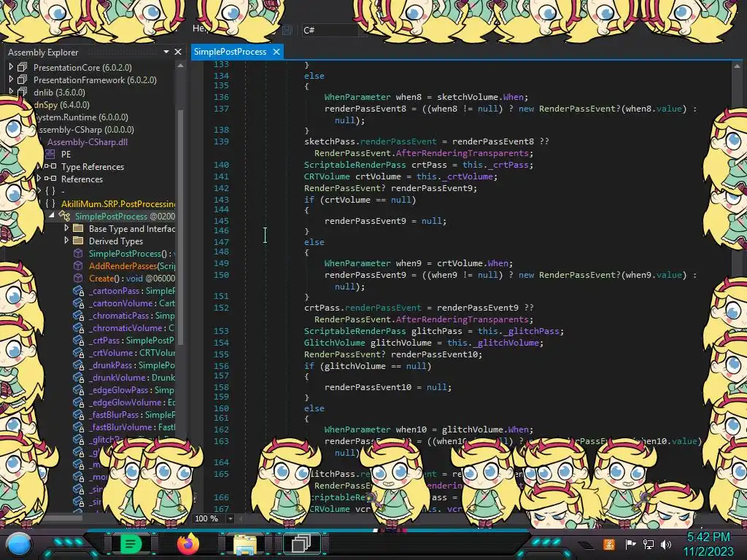Screen dimensions: 747x560
Task: Expand the dnlib assembly node
Action: [11, 91]
